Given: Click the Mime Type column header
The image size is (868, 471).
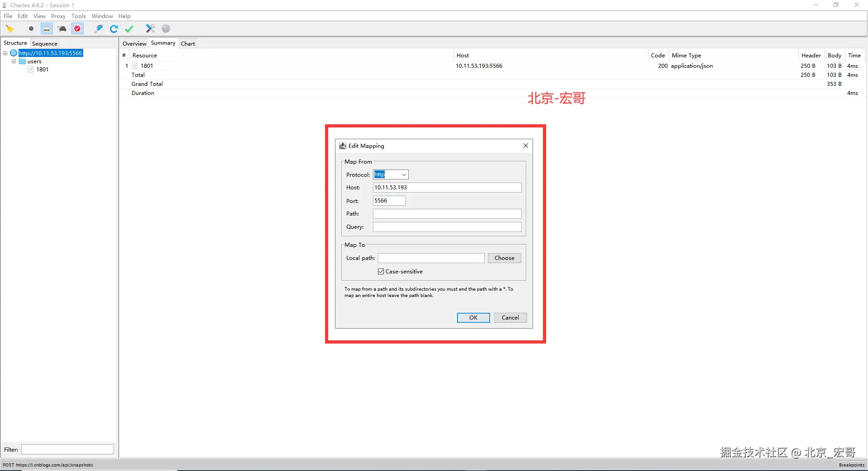Looking at the screenshot, I should (x=733, y=56).
